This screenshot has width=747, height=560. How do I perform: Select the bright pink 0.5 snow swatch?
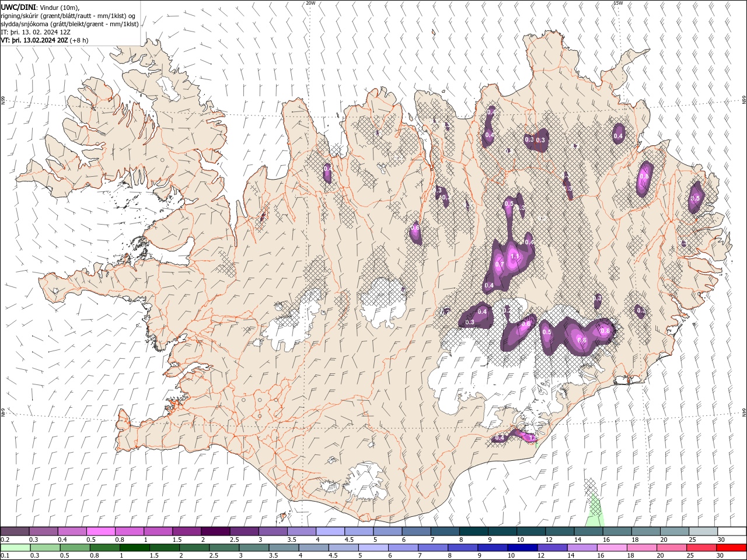click(x=100, y=531)
